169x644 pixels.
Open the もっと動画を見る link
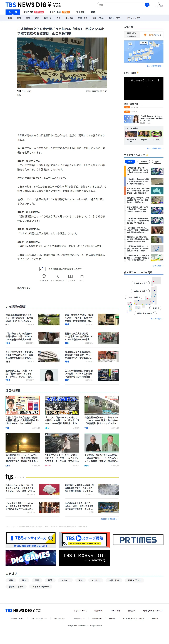tap(155, 149)
